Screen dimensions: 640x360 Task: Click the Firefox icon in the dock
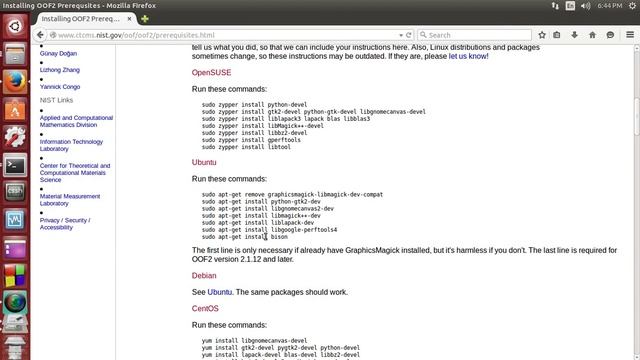coord(15,82)
